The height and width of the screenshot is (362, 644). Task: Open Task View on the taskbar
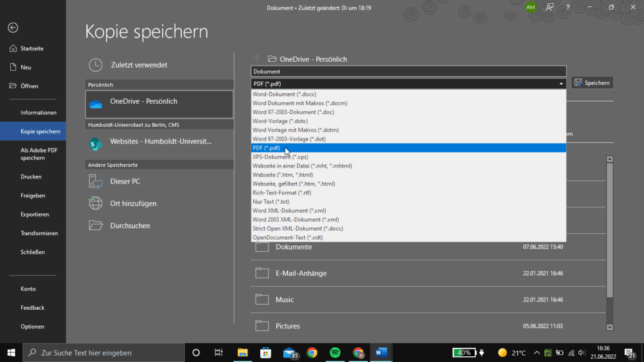[x=218, y=352]
